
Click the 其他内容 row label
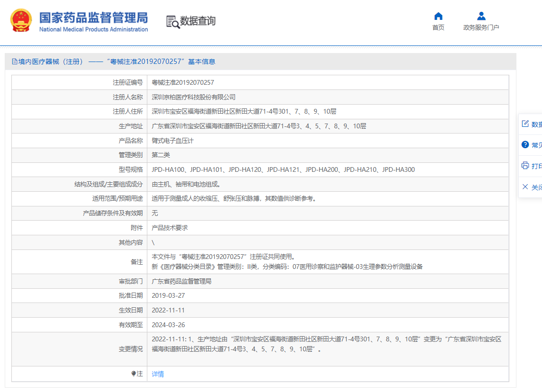tap(131, 242)
